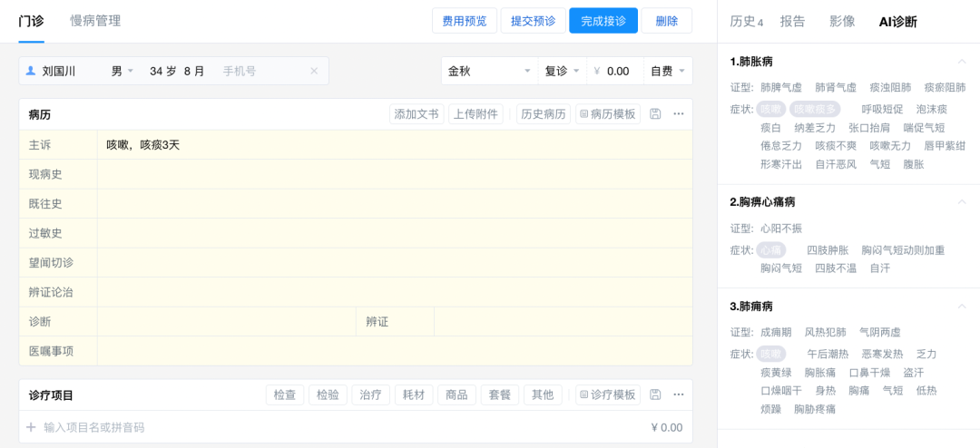Clear the phone number field with X icon
This screenshot has width=980, height=448.
click(x=314, y=71)
